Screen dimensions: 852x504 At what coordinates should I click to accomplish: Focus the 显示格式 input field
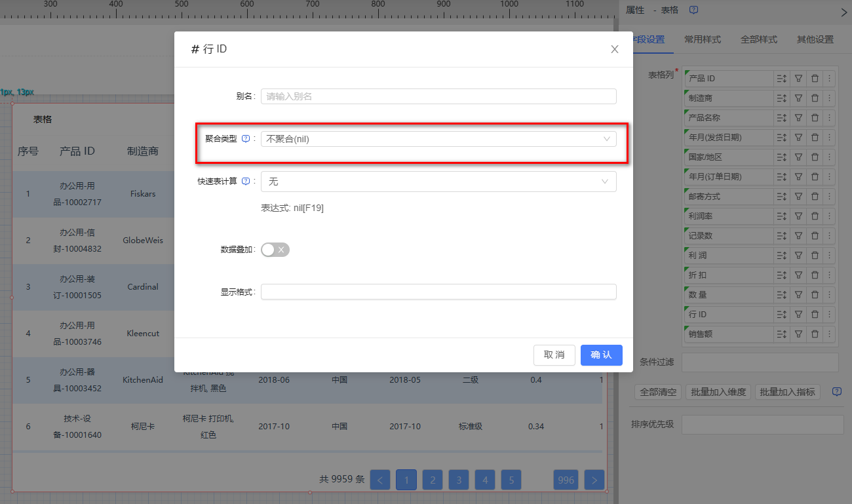tap(438, 292)
